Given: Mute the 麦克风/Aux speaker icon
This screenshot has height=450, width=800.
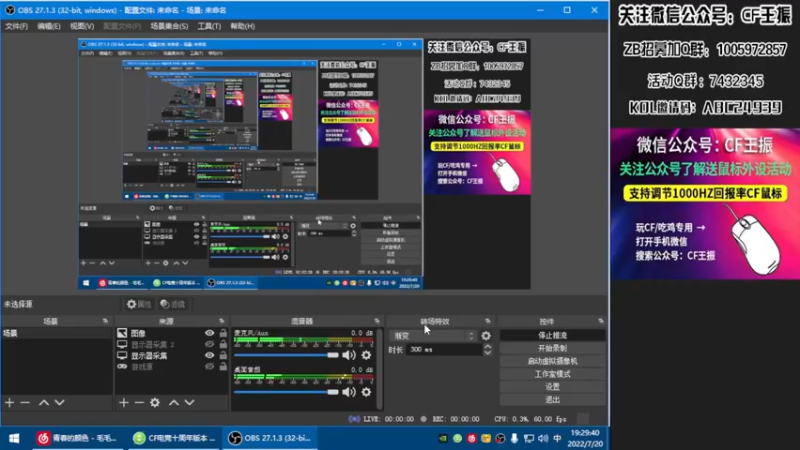Looking at the screenshot, I should pos(349,355).
